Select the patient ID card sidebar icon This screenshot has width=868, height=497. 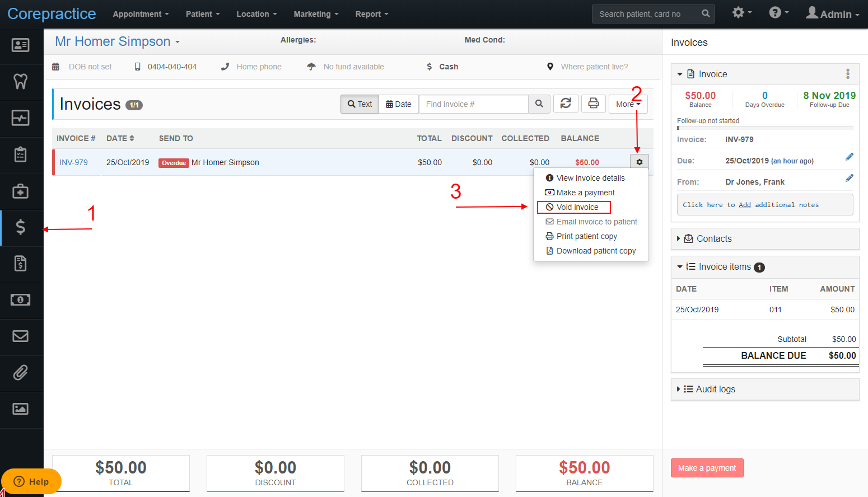[21, 45]
